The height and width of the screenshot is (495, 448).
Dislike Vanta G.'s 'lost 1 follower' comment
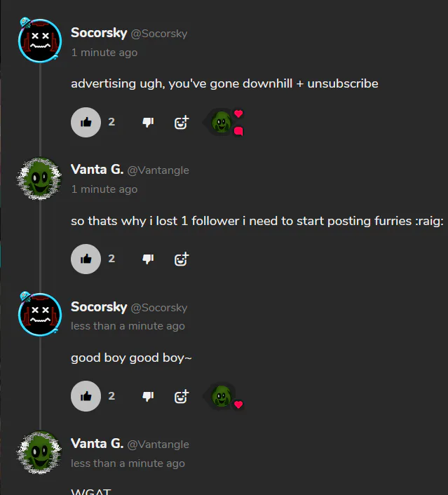pos(148,259)
